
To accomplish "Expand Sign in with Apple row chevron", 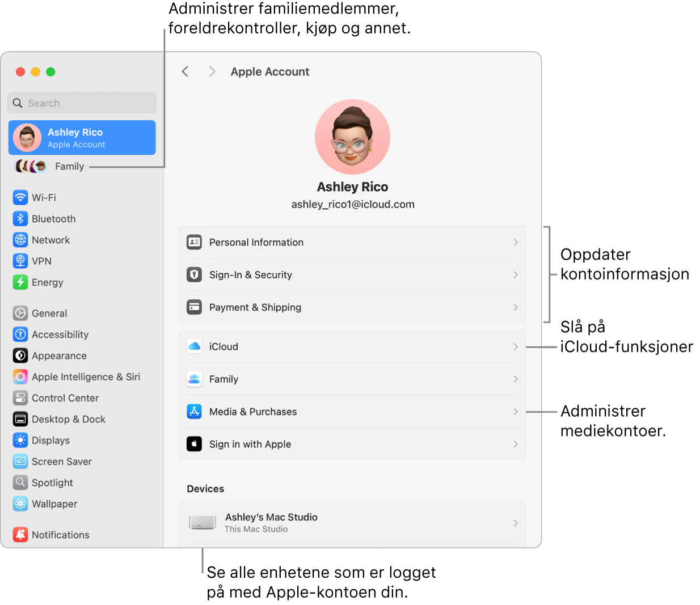I will (x=516, y=444).
